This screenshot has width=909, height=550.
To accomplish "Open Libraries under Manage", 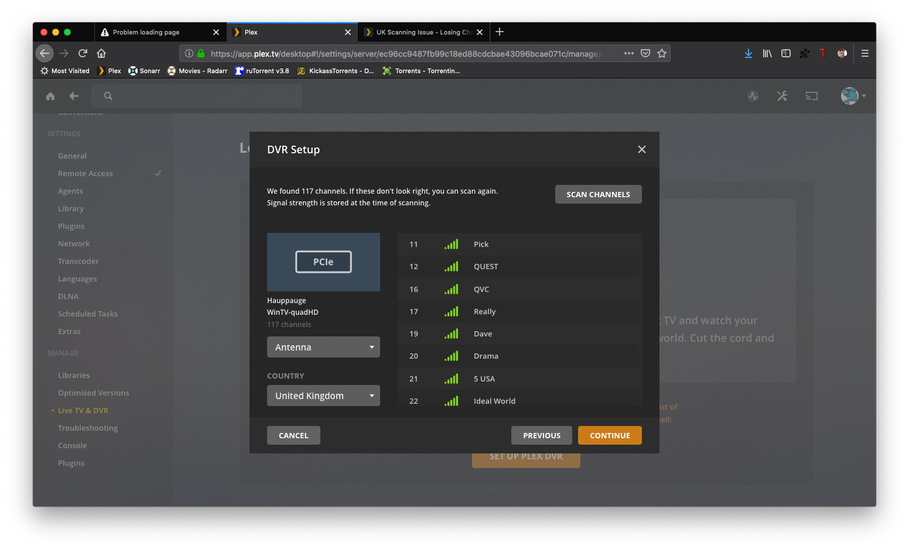I will [74, 376].
